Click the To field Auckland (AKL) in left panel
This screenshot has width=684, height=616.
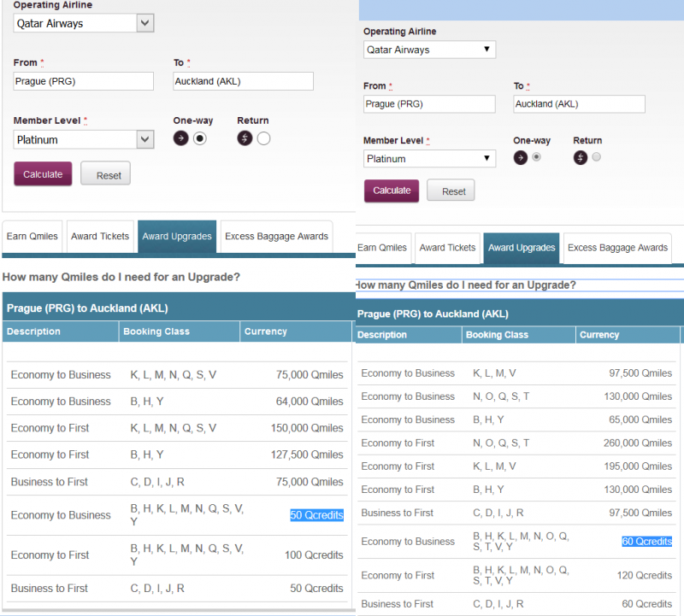click(x=243, y=81)
